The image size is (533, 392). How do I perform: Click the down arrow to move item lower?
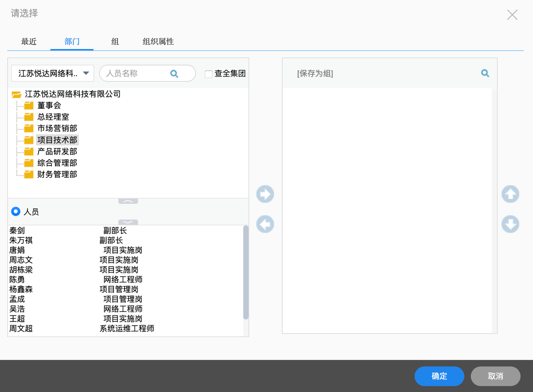[510, 224]
